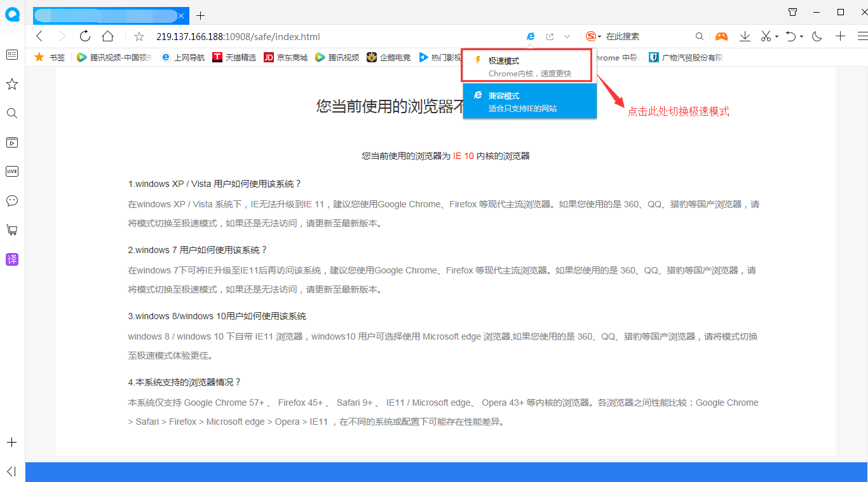Open the downloads arrow icon
The width and height of the screenshot is (868, 482).
pos(745,36)
